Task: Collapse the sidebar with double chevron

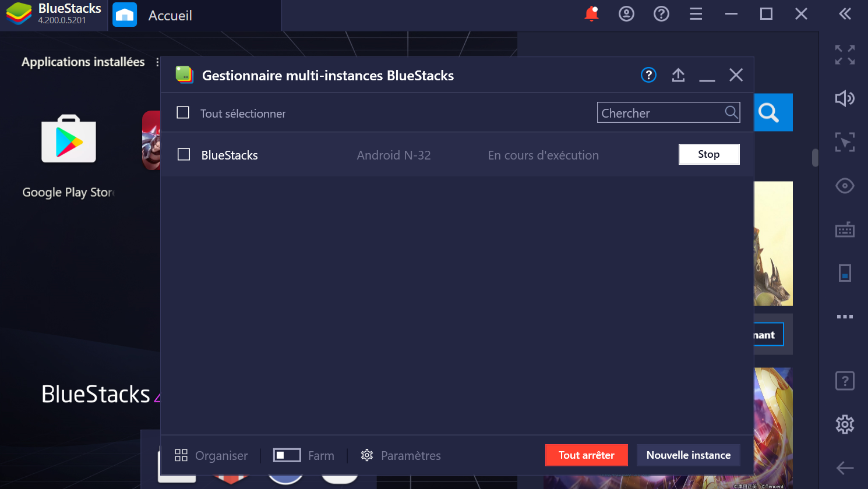Action: [x=845, y=13]
